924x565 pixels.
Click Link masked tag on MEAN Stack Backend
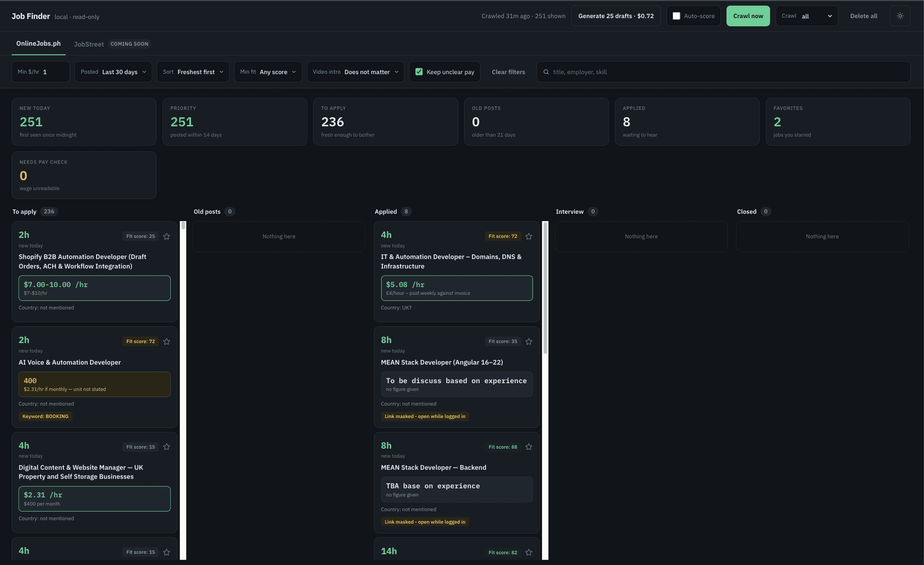pyautogui.click(x=425, y=522)
